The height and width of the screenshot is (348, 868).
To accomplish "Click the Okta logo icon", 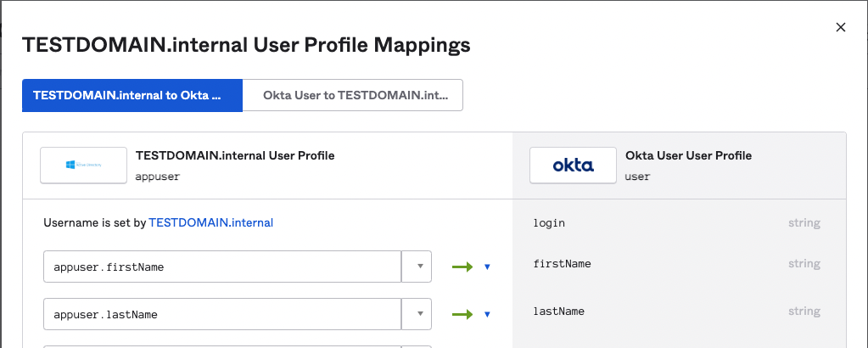I will coord(573,166).
